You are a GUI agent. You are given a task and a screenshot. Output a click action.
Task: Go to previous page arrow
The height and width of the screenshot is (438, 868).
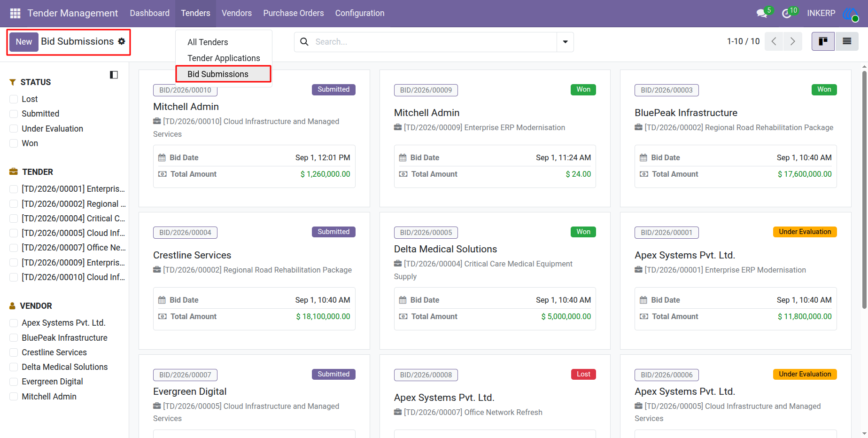coord(774,41)
